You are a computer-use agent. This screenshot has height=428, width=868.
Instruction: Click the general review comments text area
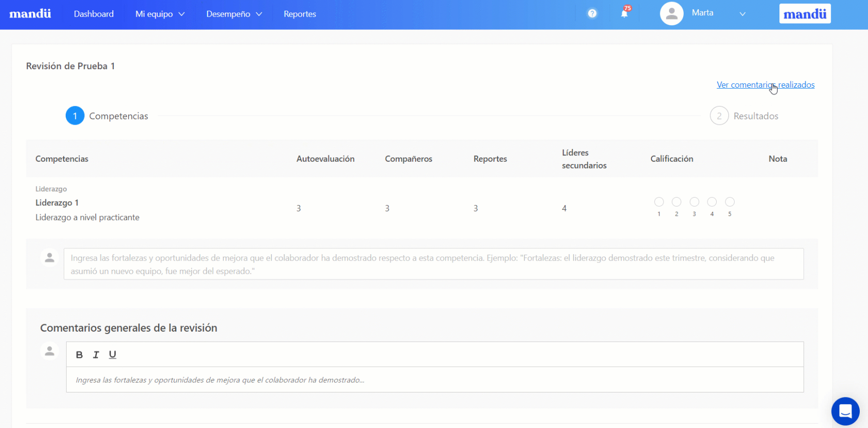435,380
